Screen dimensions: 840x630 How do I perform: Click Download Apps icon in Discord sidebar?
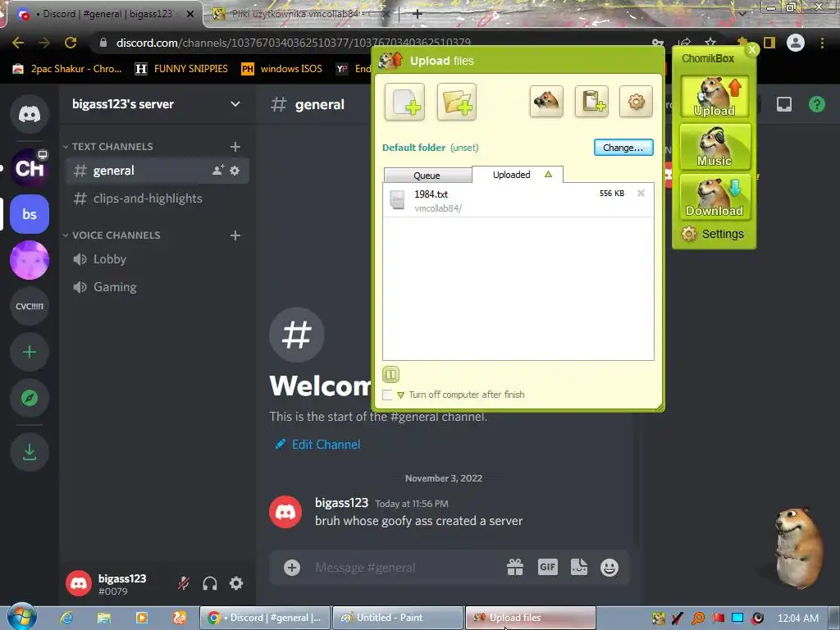point(30,452)
